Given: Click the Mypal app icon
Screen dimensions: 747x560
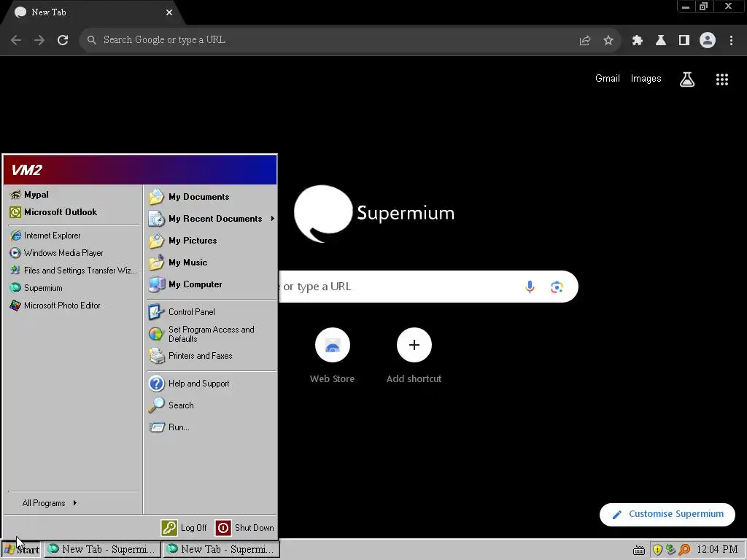Looking at the screenshot, I should click(x=15, y=195).
